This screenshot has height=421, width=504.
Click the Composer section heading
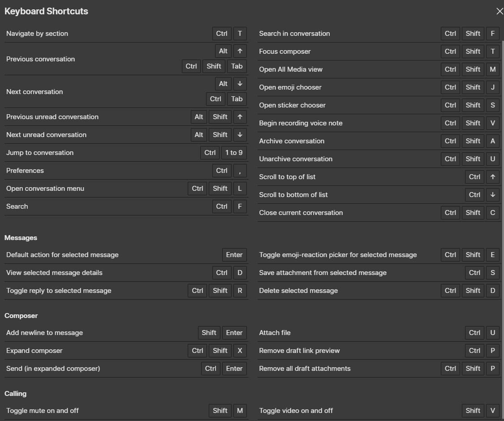coord(21,316)
